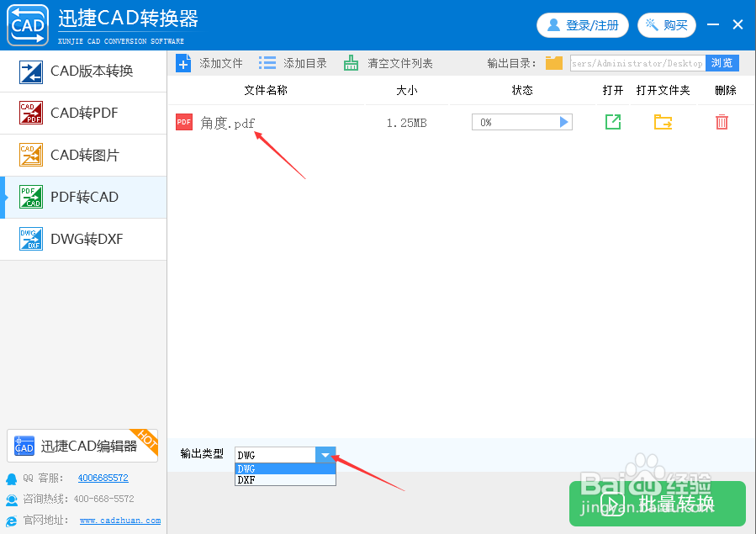
Task: Delete 角度.pdf with the trash icon
Action: point(722,122)
